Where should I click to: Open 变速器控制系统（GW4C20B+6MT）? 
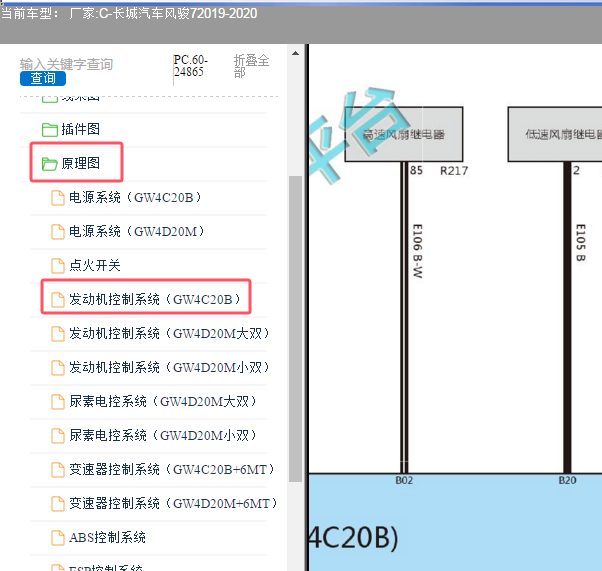172,469
